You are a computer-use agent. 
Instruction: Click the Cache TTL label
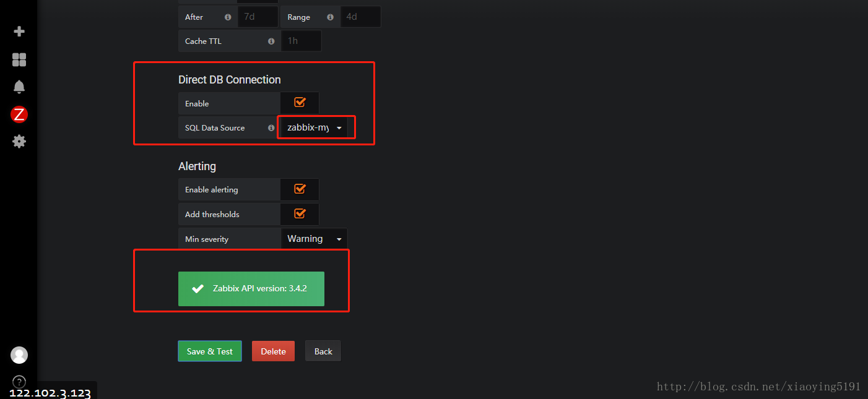coord(203,41)
